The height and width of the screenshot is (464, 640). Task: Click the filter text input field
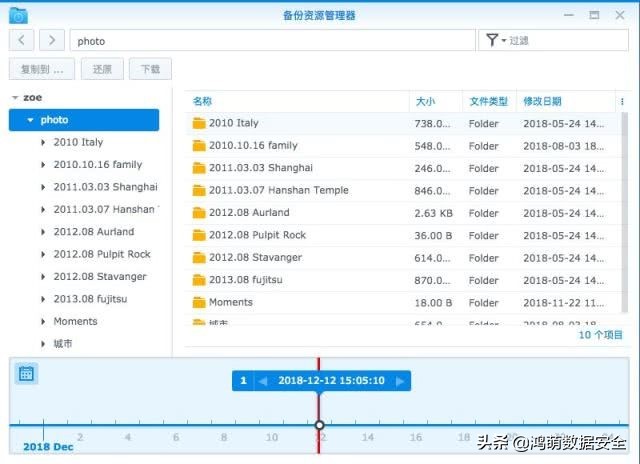[567, 40]
